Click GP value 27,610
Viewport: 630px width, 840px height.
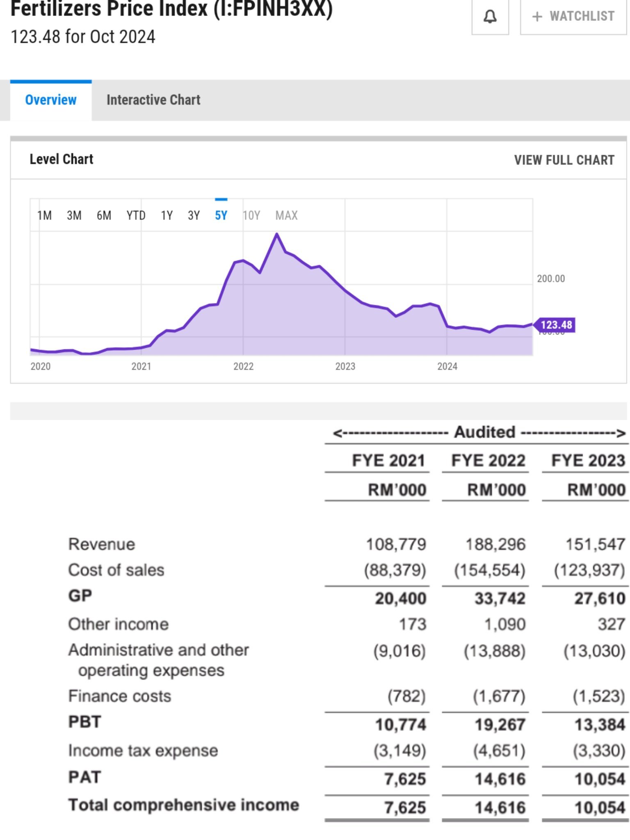600,598
